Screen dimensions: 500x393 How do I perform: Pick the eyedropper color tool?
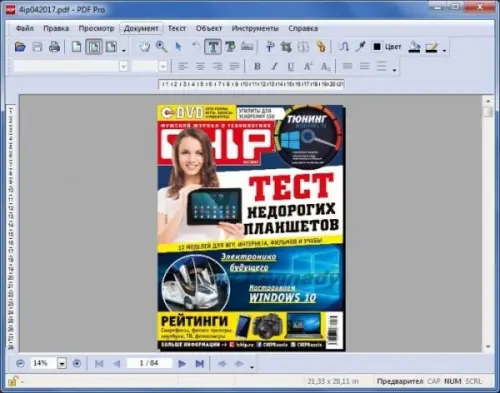(360, 47)
